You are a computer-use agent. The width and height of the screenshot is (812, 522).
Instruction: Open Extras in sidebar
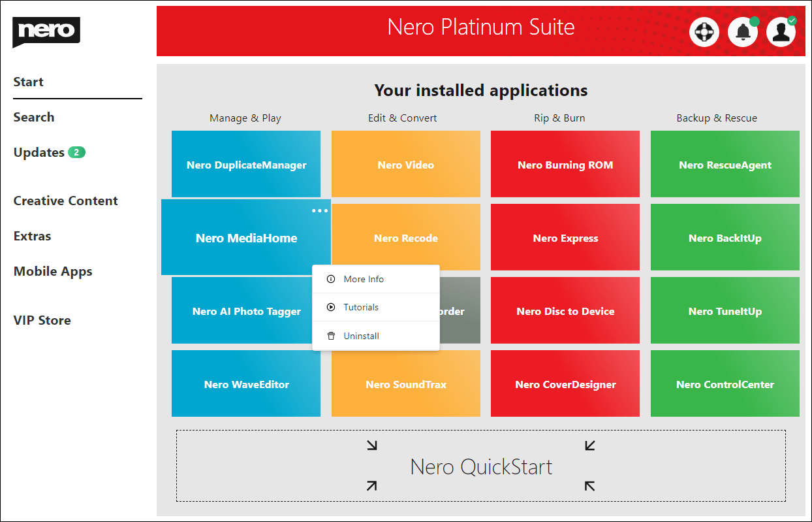click(x=32, y=236)
